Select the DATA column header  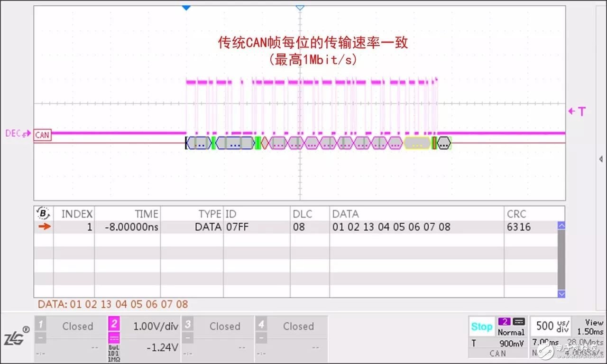[345, 214]
